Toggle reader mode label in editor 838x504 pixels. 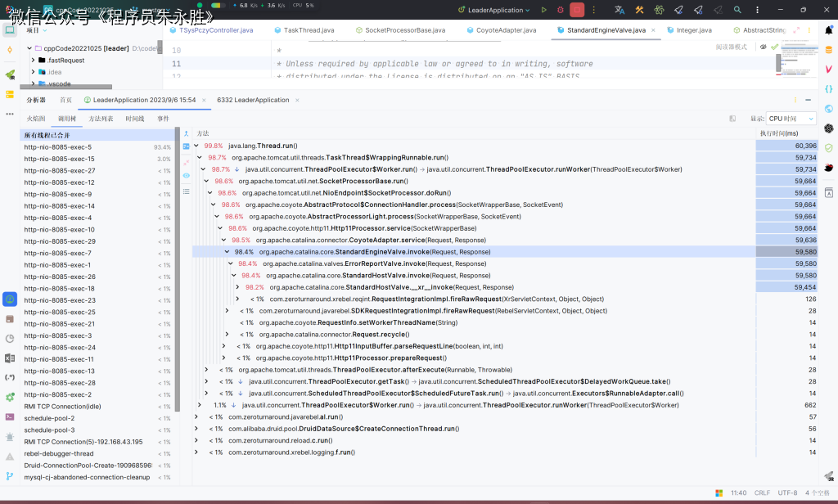point(731,47)
